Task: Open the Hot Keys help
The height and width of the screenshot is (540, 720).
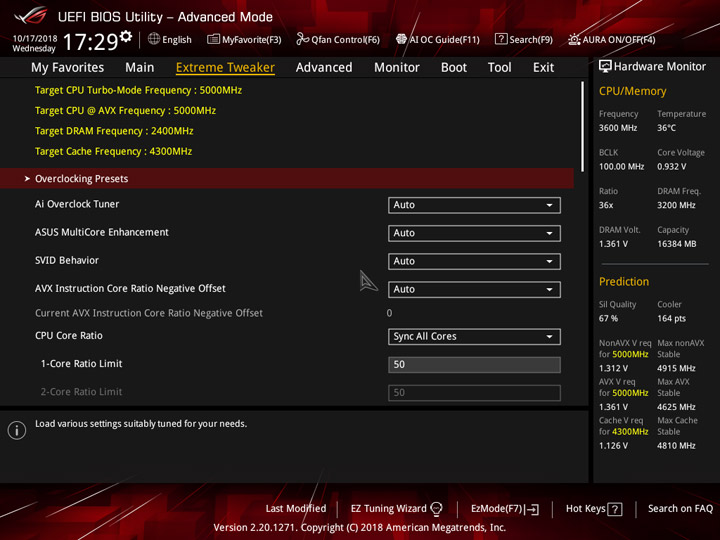Action: coord(594,509)
